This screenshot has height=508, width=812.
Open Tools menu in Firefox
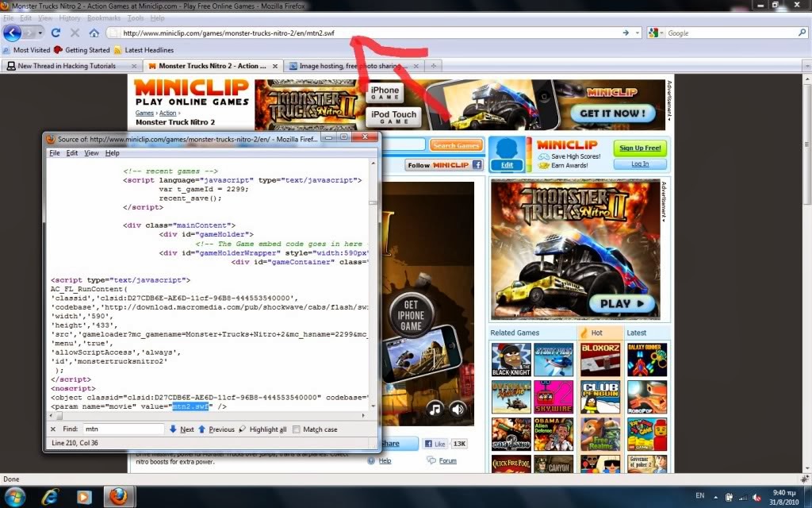135,18
